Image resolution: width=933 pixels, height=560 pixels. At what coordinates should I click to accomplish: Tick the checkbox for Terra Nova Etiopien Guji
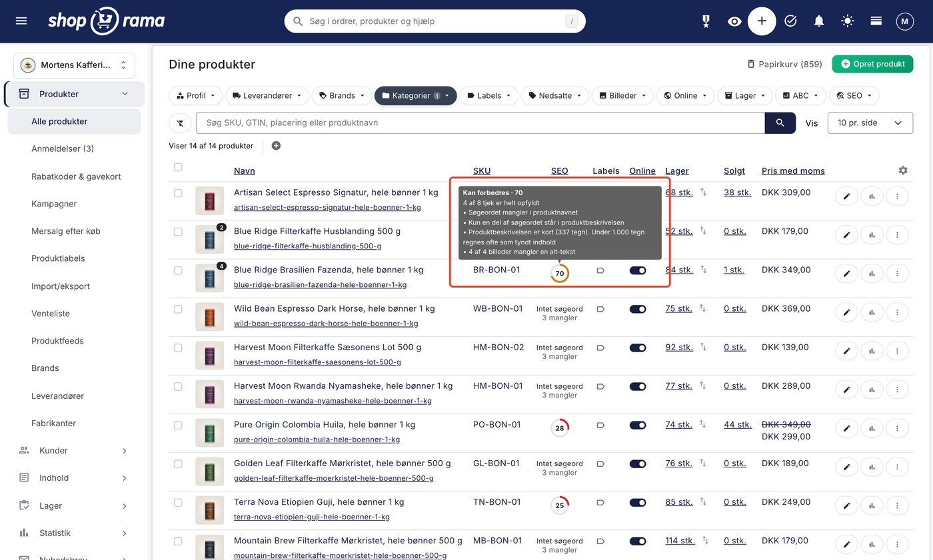pos(178,502)
